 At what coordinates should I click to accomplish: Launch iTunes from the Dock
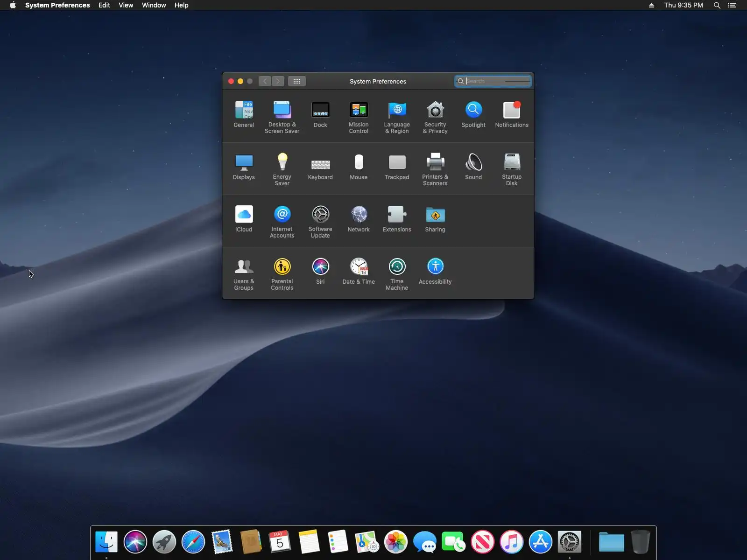coord(512,542)
